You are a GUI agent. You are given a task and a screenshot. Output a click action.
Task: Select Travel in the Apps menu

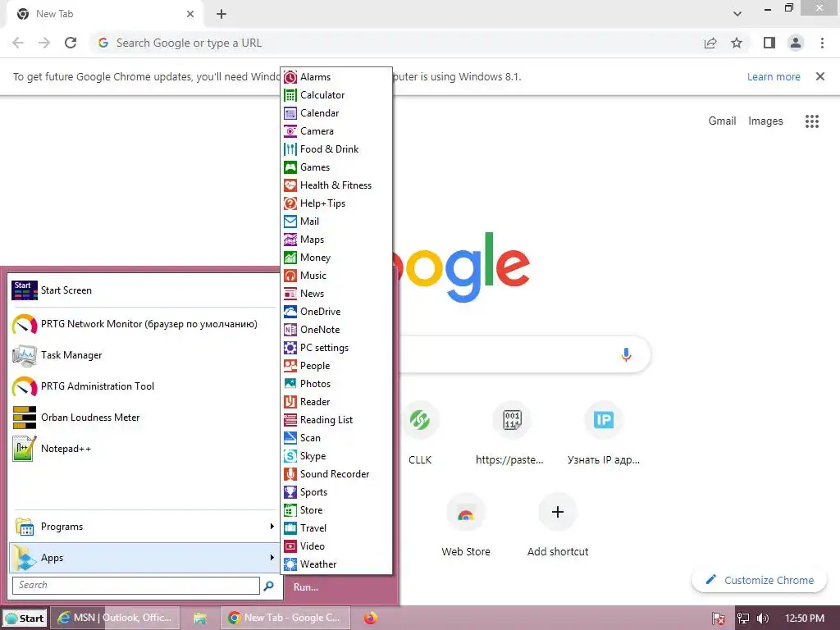(x=336, y=528)
